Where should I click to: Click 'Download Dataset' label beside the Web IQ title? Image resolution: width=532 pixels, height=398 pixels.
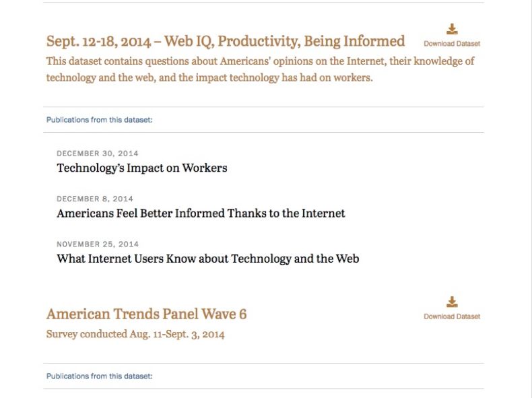pos(452,44)
